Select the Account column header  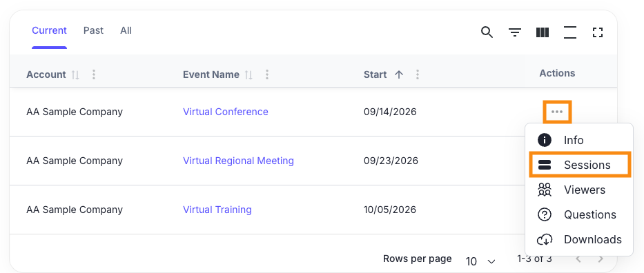46,74
